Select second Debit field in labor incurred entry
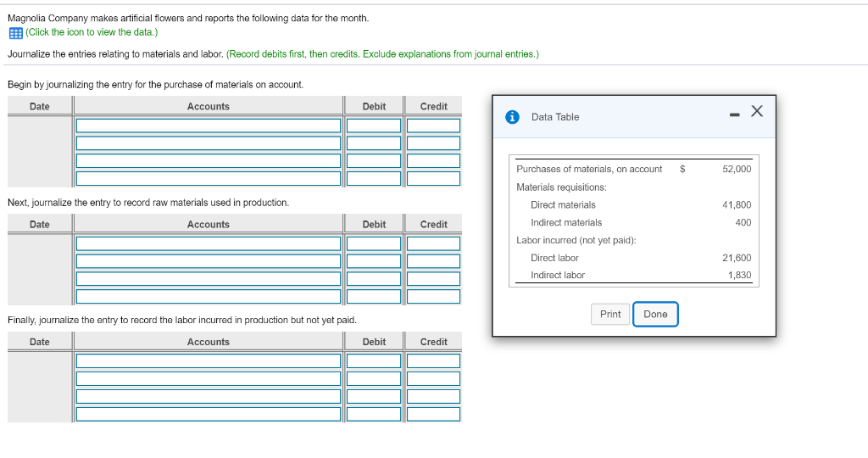Screen dimensions: 868x458 tap(374, 379)
